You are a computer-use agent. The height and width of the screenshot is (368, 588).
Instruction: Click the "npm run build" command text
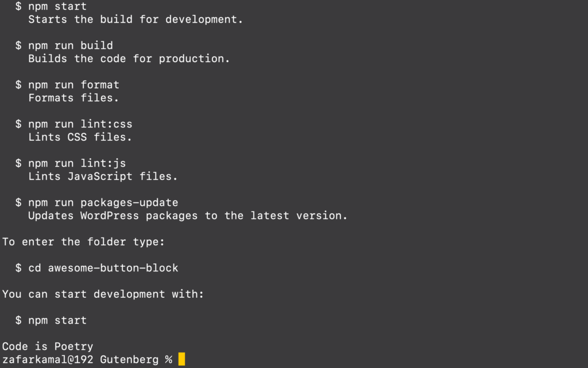click(x=70, y=45)
